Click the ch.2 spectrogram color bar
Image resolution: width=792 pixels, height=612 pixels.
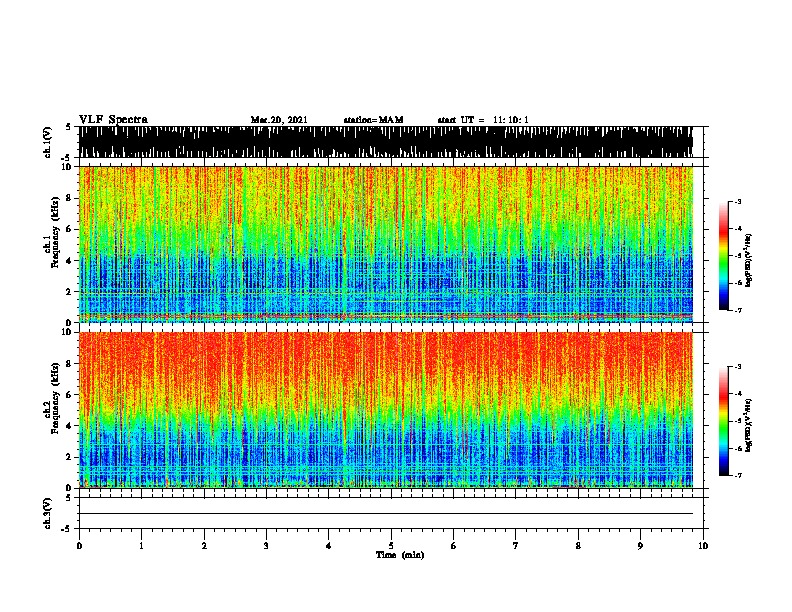coord(724,421)
